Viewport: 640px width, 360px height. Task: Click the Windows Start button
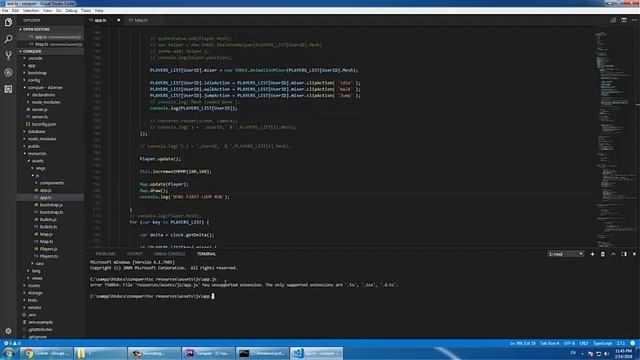point(9,353)
